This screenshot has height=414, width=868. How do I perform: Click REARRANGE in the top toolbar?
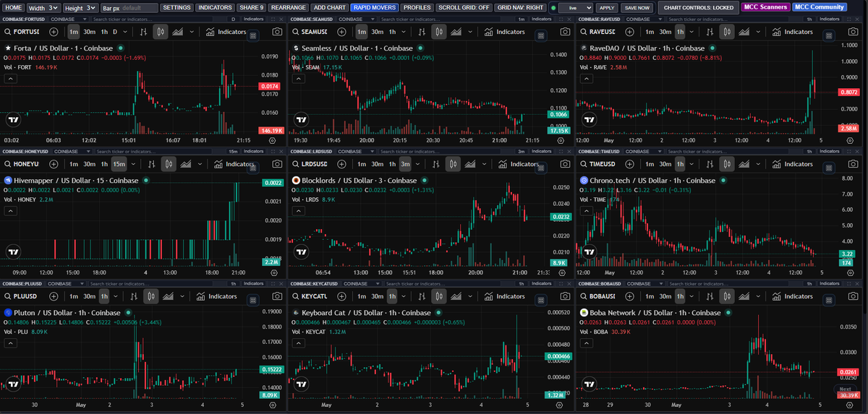pos(287,7)
